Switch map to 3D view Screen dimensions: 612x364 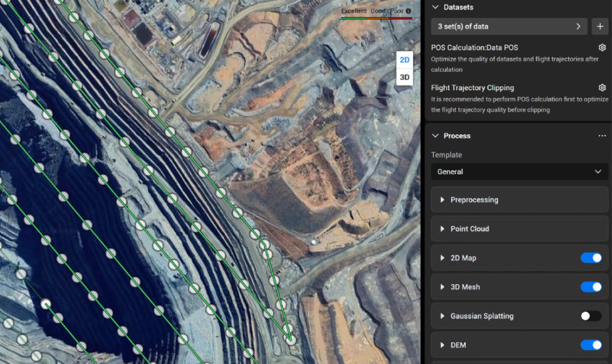click(x=405, y=77)
